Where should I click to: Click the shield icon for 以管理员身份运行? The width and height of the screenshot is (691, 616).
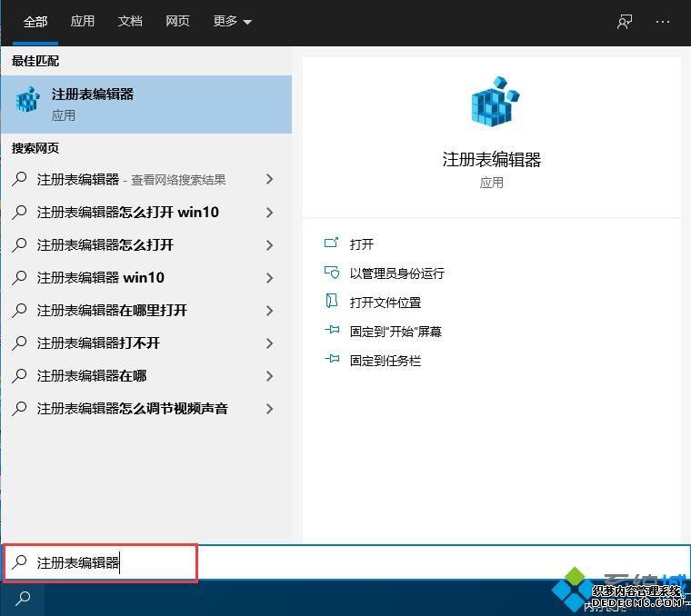331,273
